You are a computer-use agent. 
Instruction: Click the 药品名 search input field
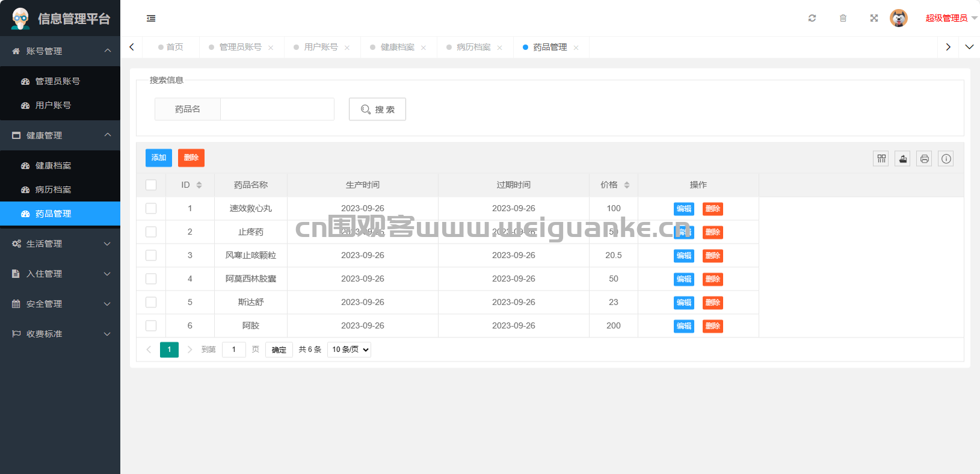click(277, 109)
